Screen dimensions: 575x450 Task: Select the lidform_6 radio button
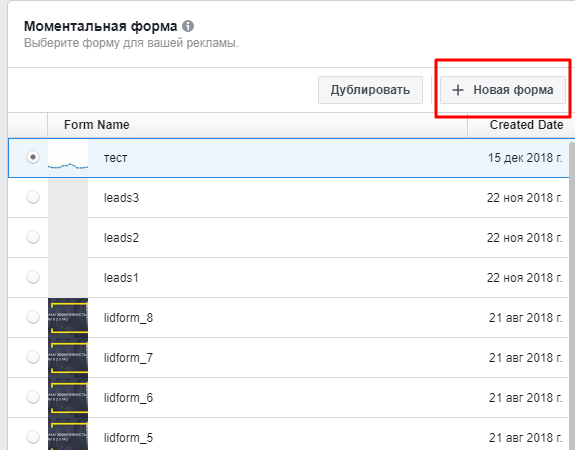tap(33, 397)
